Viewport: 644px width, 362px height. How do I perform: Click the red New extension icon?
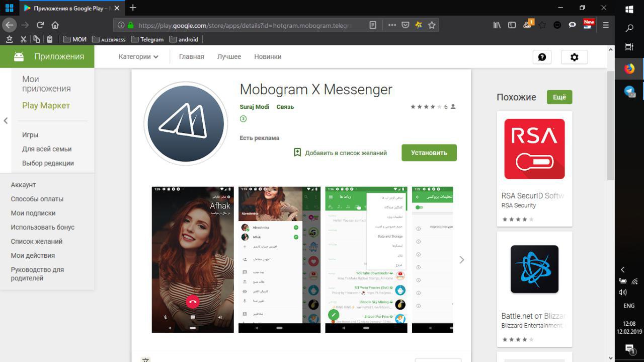click(589, 24)
